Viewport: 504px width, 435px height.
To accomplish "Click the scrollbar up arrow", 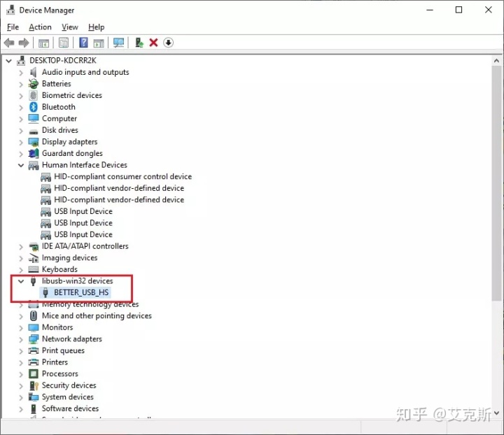I will 496,61.
